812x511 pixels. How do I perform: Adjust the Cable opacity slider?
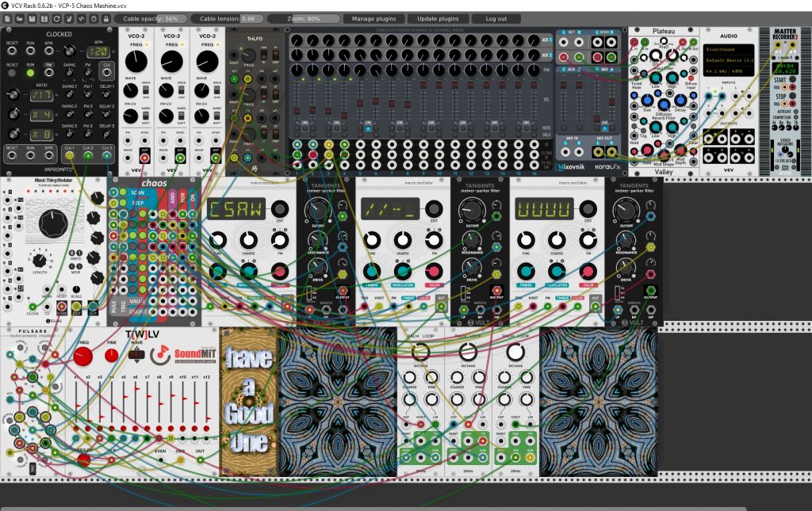click(x=150, y=19)
